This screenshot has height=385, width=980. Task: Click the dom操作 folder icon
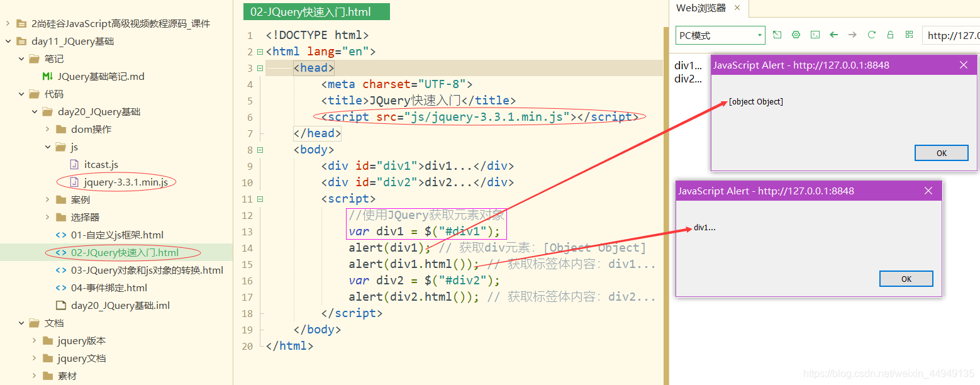(60, 129)
